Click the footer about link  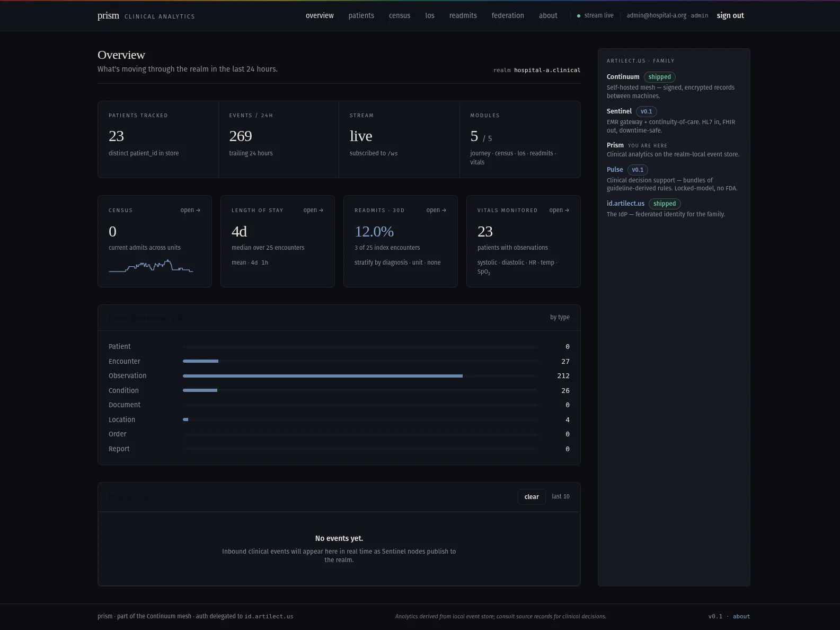coord(741,616)
